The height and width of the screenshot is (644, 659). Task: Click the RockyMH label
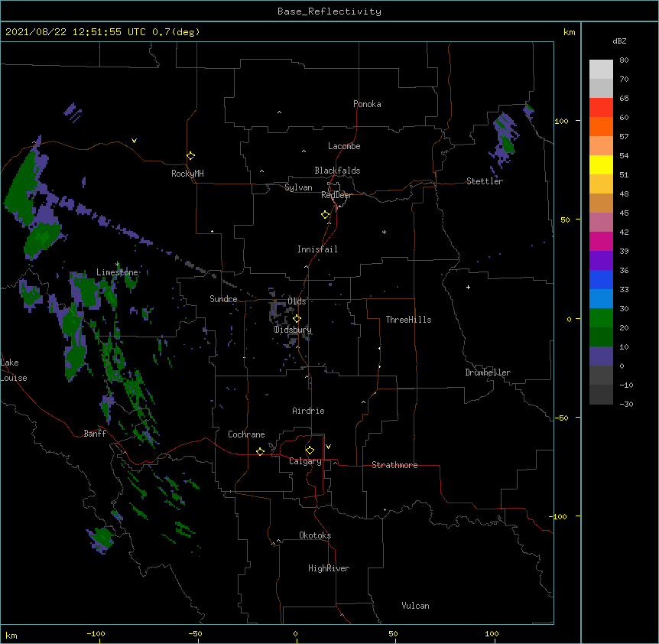click(x=187, y=174)
